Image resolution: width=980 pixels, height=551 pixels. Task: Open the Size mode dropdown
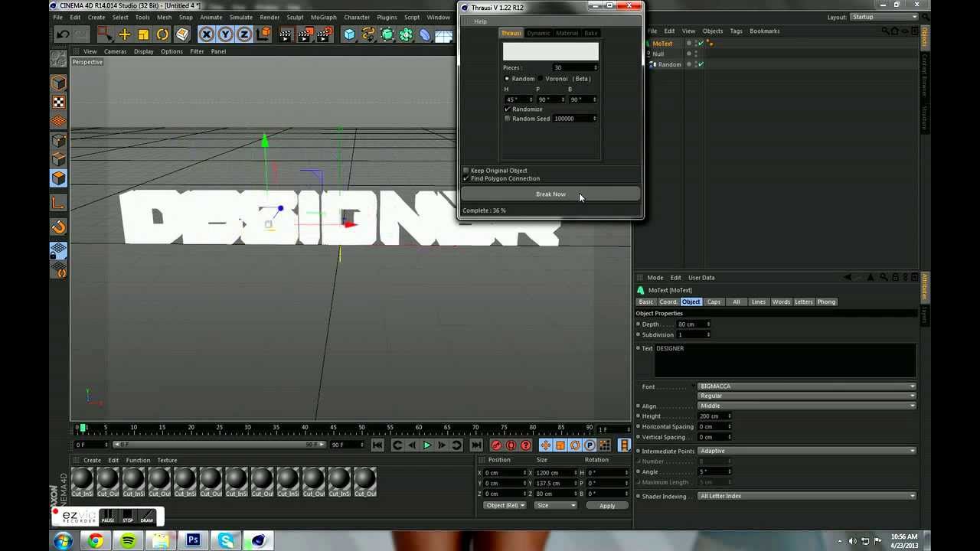(555, 505)
